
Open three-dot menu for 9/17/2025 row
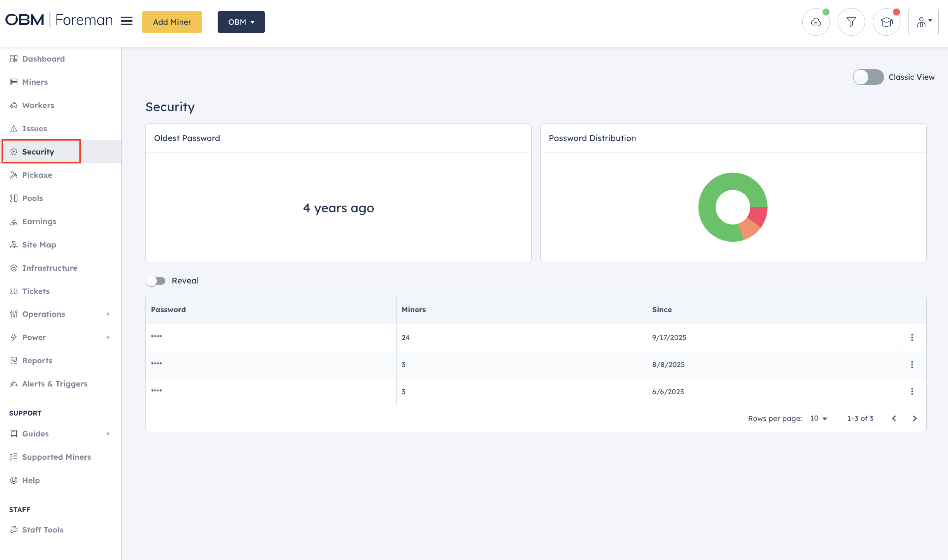coord(912,337)
